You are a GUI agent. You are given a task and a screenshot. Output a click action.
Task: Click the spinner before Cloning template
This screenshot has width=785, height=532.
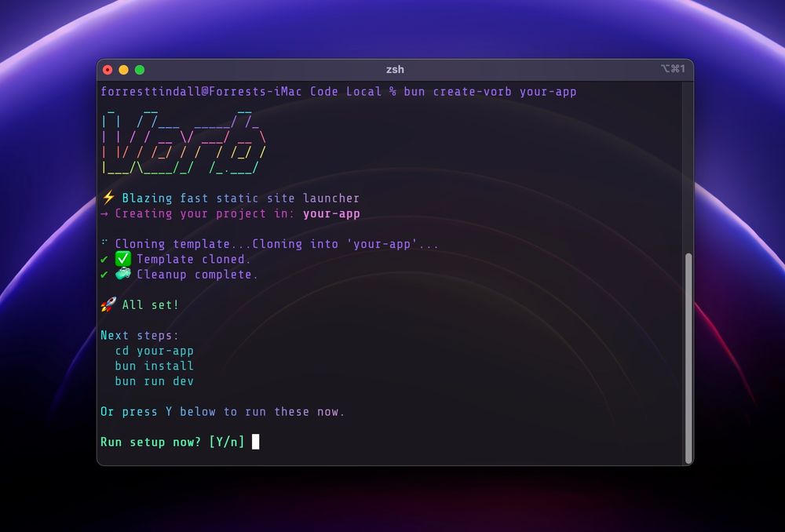(x=104, y=242)
